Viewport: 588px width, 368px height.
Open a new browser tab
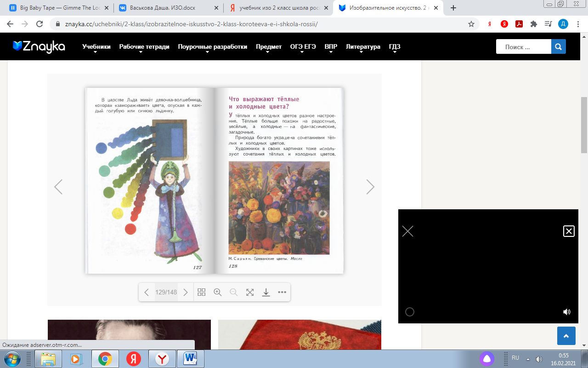453,8
